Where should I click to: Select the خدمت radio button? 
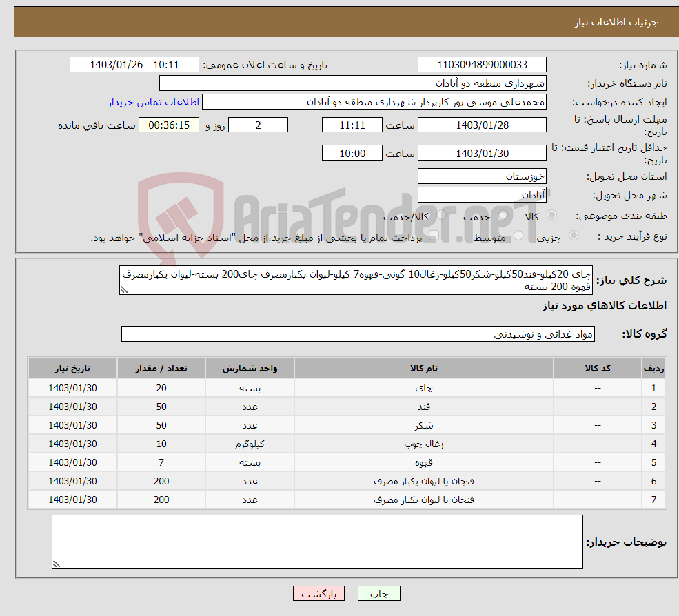(x=503, y=215)
